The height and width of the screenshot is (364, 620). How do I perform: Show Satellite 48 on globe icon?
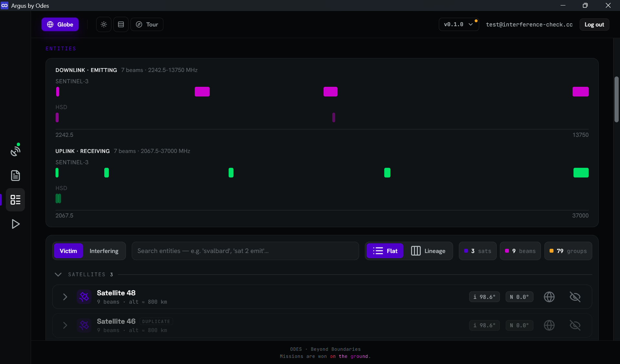tap(549, 297)
